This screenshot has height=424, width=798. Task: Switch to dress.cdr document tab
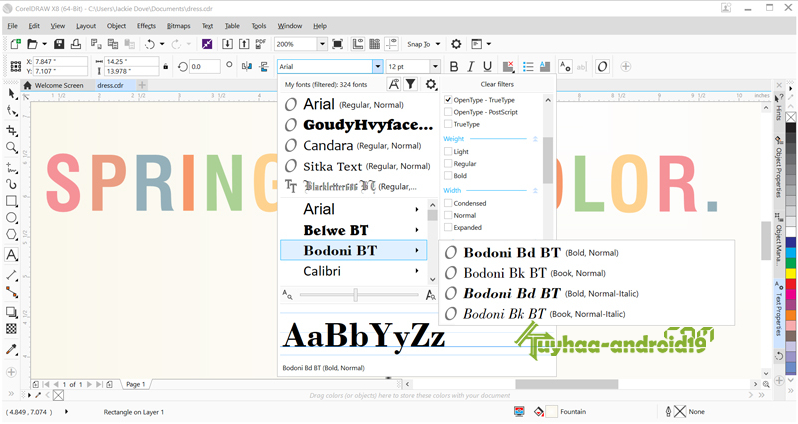point(110,86)
